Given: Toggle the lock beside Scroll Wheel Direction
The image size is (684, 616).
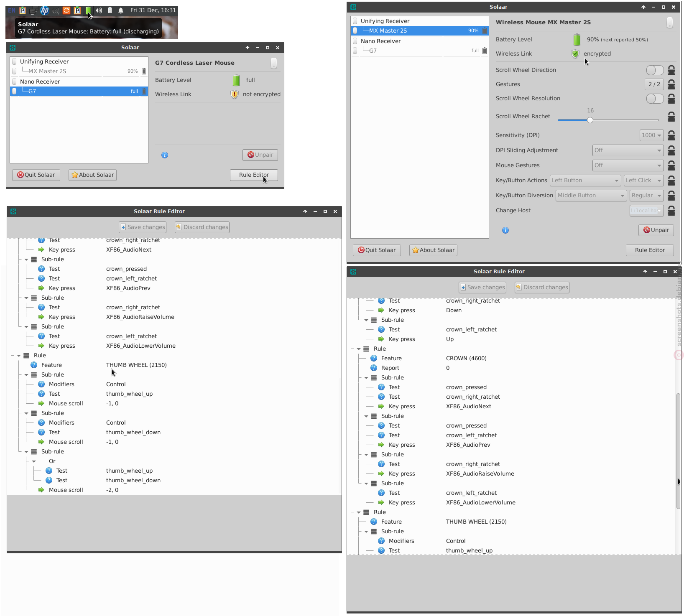Looking at the screenshot, I should (x=671, y=70).
